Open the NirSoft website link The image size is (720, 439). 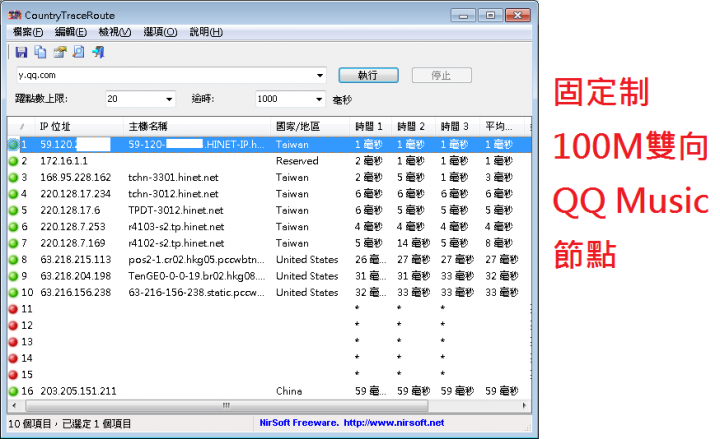[x=394, y=423]
